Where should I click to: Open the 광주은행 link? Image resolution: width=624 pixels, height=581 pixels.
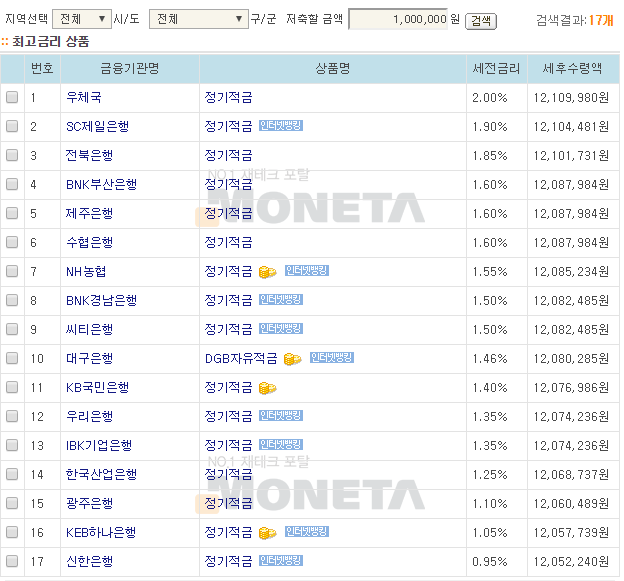tap(90, 503)
